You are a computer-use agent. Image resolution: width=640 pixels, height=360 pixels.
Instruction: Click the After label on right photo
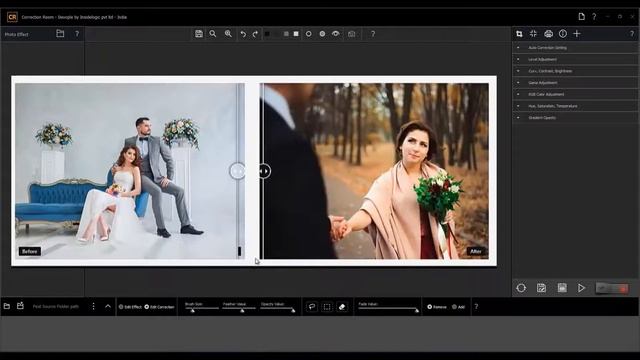476,251
